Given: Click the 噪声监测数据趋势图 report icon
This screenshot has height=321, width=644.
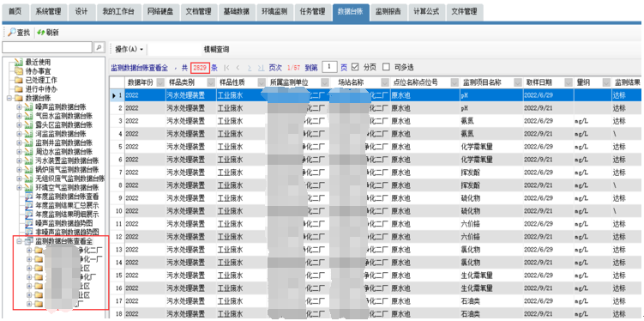Looking at the screenshot, I should pyautogui.click(x=28, y=223).
